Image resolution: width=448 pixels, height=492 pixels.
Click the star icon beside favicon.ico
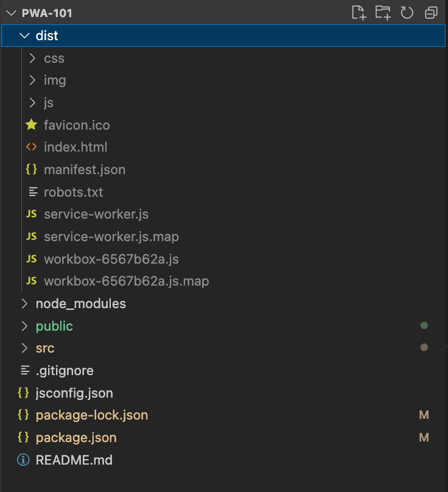[32, 125]
